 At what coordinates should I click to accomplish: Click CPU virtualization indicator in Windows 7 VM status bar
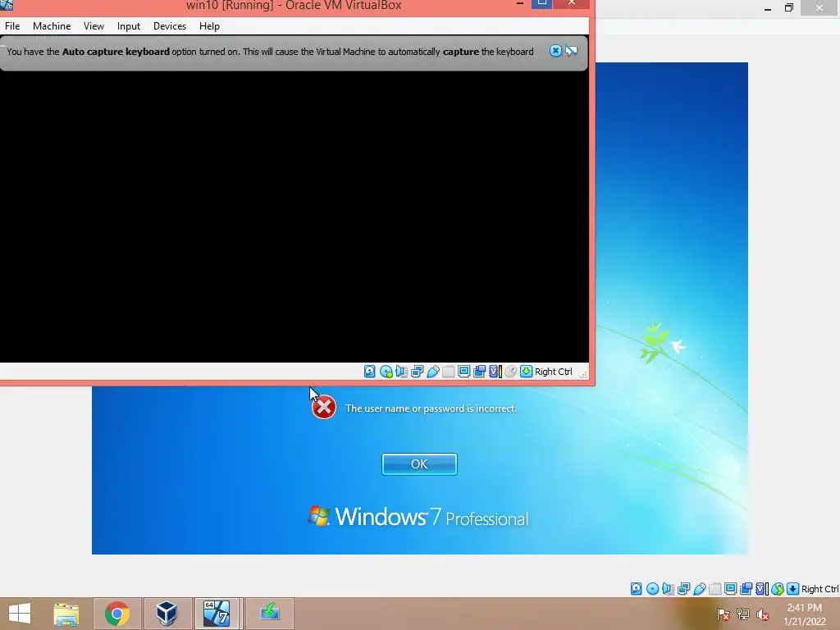point(762,589)
